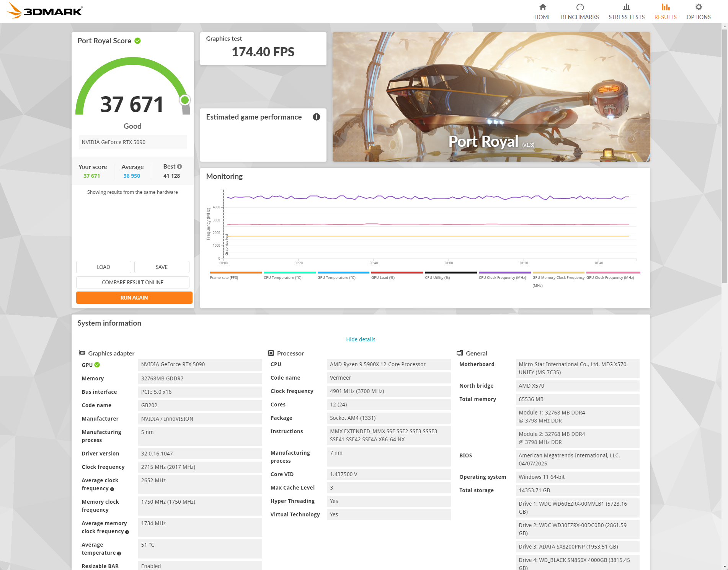Click the Port Royal benchmark image
Viewport: 728px width, 570px height.
pos(491,97)
